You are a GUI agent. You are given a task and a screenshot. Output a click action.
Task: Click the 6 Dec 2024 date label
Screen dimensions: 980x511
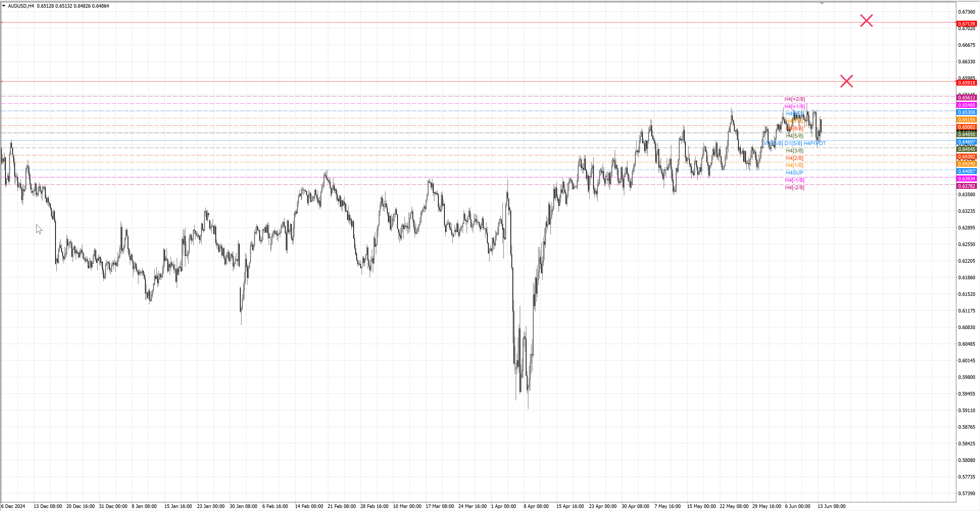coord(13,506)
